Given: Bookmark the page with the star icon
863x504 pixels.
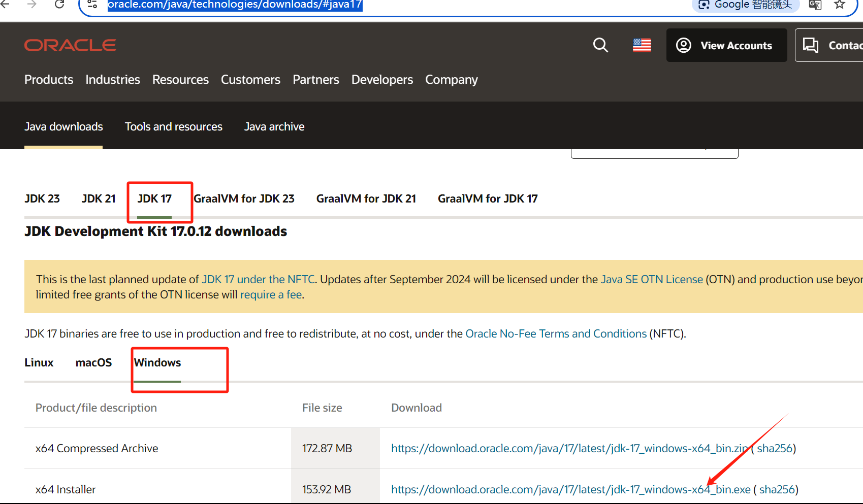Looking at the screenshot, I should click(839, 5).
